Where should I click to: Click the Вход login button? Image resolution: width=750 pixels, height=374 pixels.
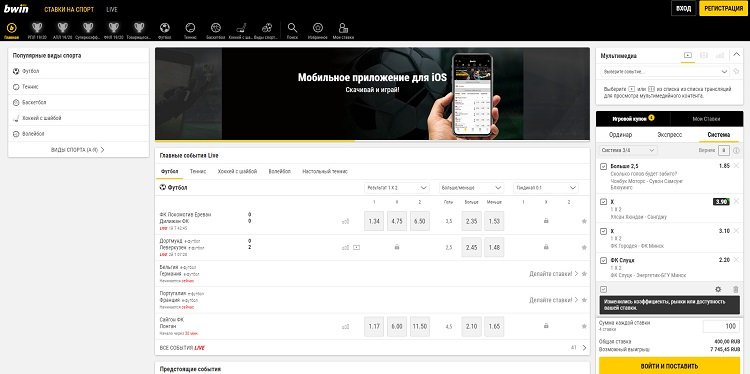683,9
